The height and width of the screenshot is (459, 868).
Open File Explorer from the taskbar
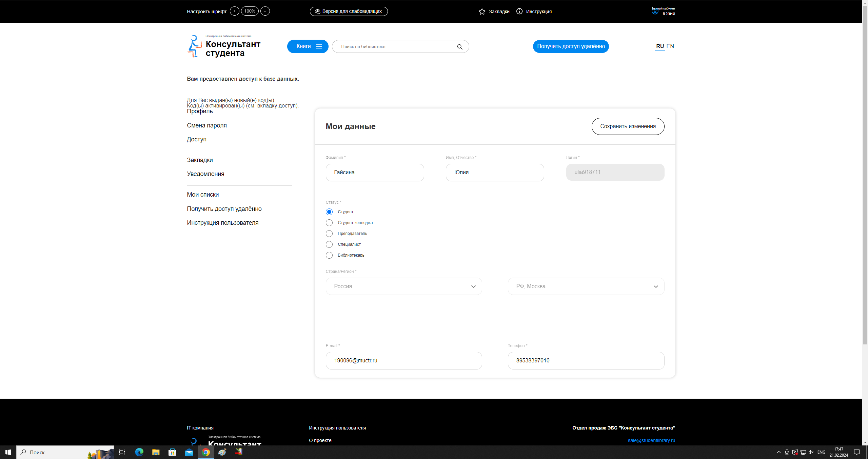click(156, 452)
